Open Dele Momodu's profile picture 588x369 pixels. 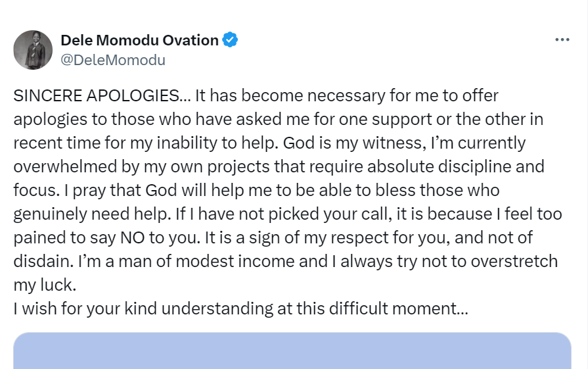pos(32,49)
